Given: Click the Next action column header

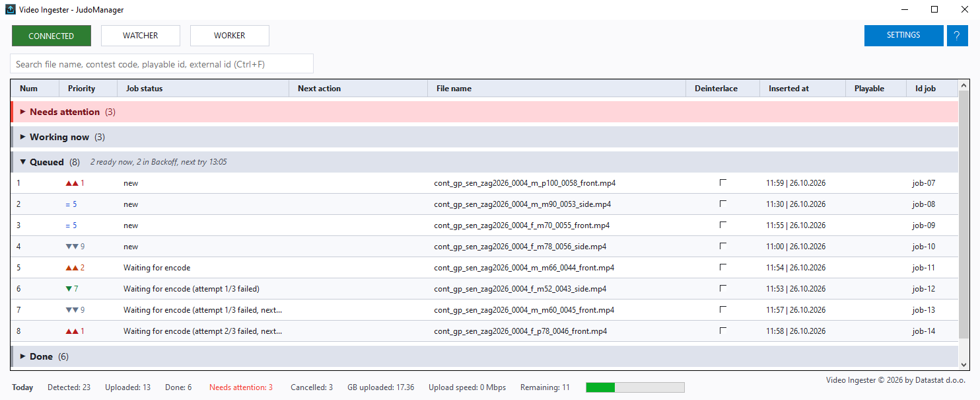Looking at the screenshot, I should (x=359, y=89).
